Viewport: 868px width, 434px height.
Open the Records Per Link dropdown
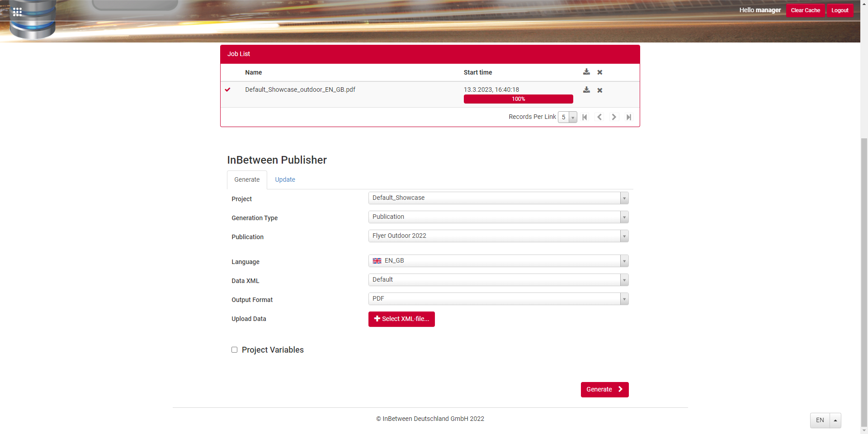pos(573,117)
